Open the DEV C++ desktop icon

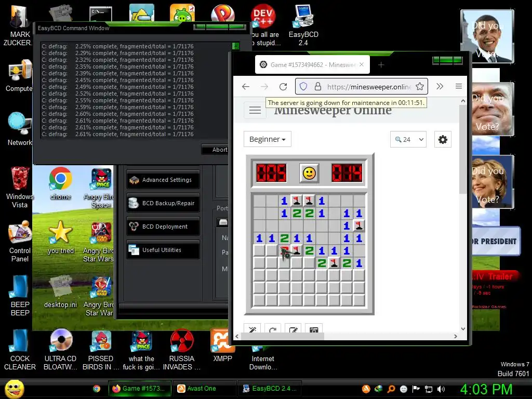[x=263, y=16]
